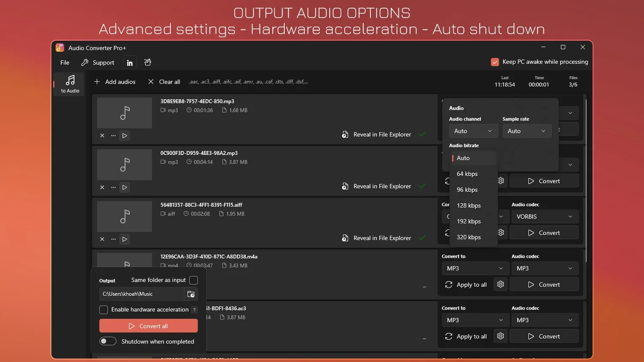Image resolution: width=644 pixels, height=362 pixels.
Task: Choose 128 kbps bitrate
Action: 474,205
